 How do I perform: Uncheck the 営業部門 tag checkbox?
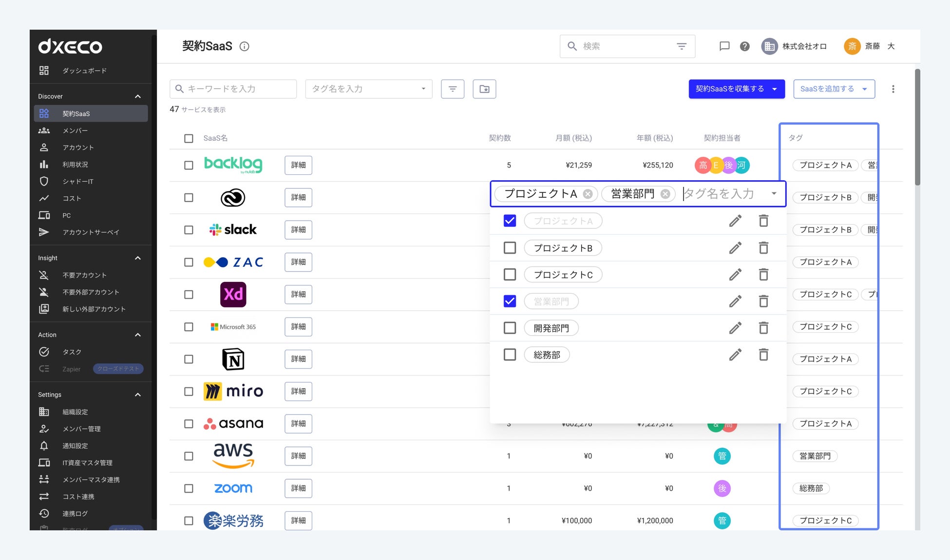(510, 301)
